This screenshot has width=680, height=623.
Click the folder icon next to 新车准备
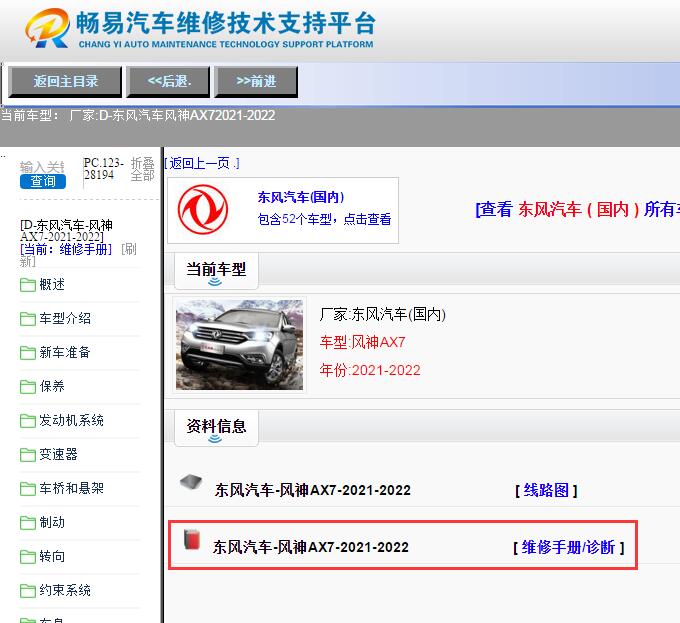pyautogui.click(x=28, y=353)
